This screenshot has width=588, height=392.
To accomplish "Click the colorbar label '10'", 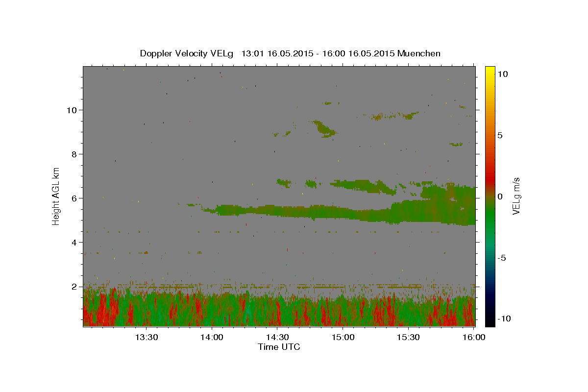I will (502, 73).
